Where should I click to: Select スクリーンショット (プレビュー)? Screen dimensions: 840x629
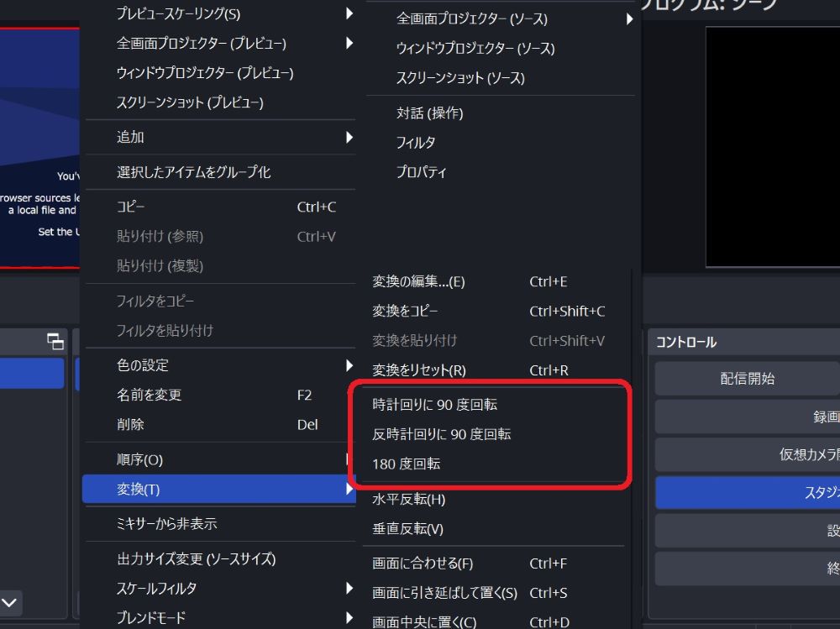point(219,102)
